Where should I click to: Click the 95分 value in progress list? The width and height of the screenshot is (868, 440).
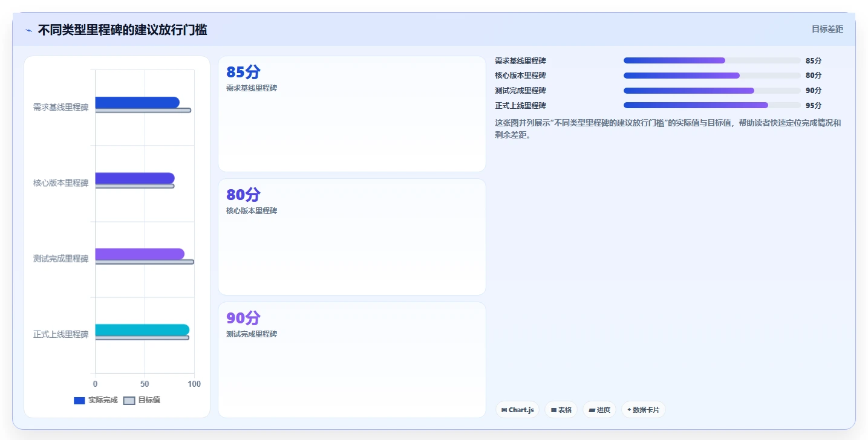coord(814,105)
